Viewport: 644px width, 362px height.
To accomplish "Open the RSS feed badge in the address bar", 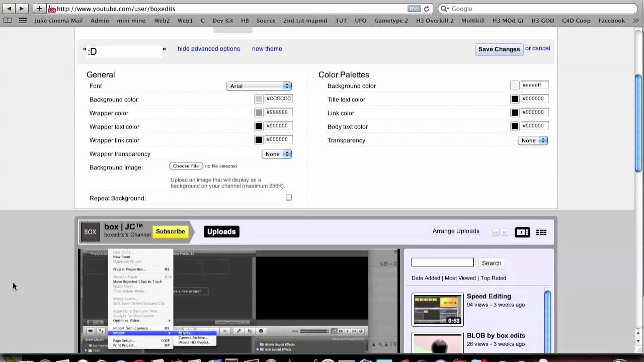I will tap(414, 9).
